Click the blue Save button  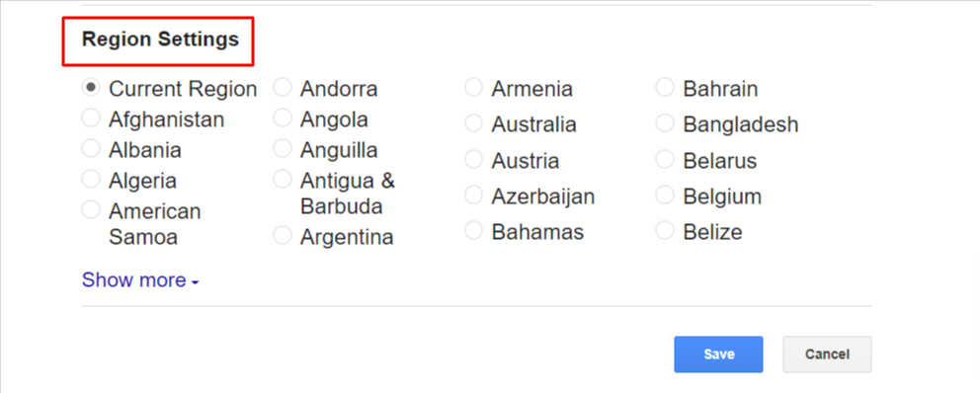(718, 354)
